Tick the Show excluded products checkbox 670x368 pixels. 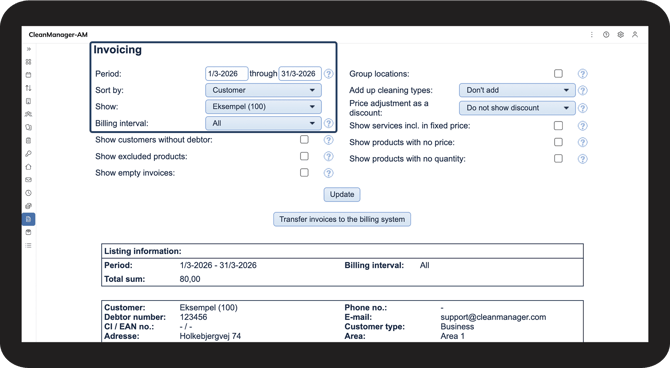click(304, 156)
